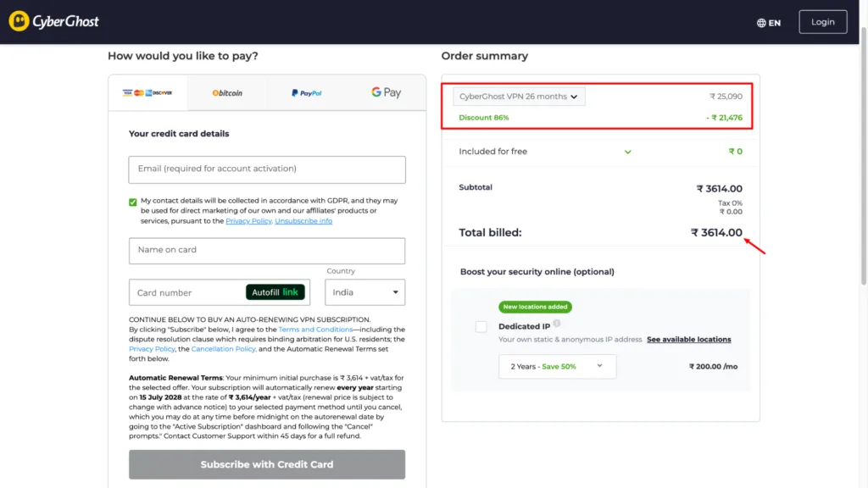Click the Login button

(x=822, y=22)
